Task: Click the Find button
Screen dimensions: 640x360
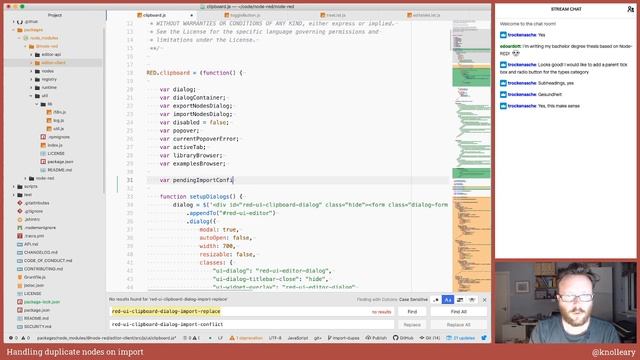Action: [412, 311]
